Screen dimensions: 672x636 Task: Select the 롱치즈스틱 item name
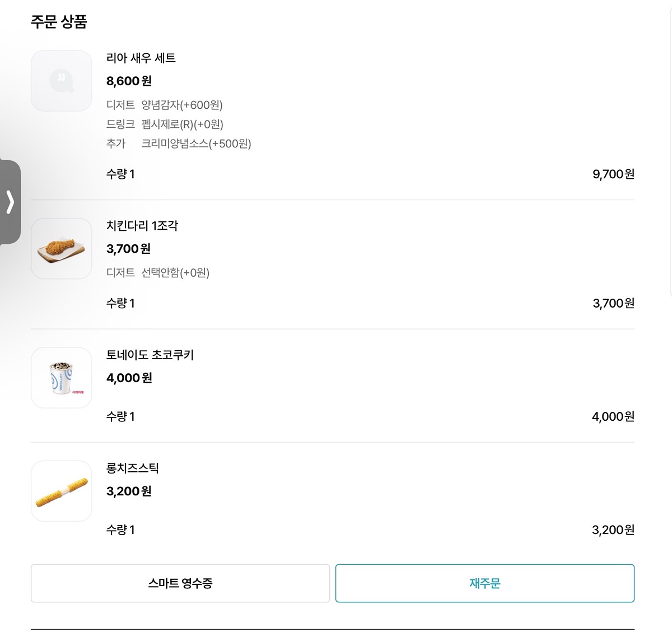133,468
